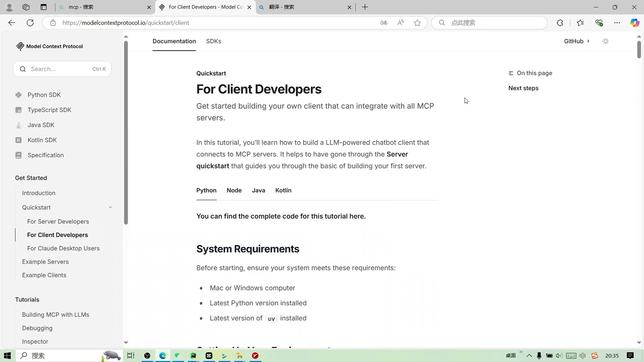This screenshot has width=644, height=362.
Task: Open the GitHub link in header
Action: point(577,41)
